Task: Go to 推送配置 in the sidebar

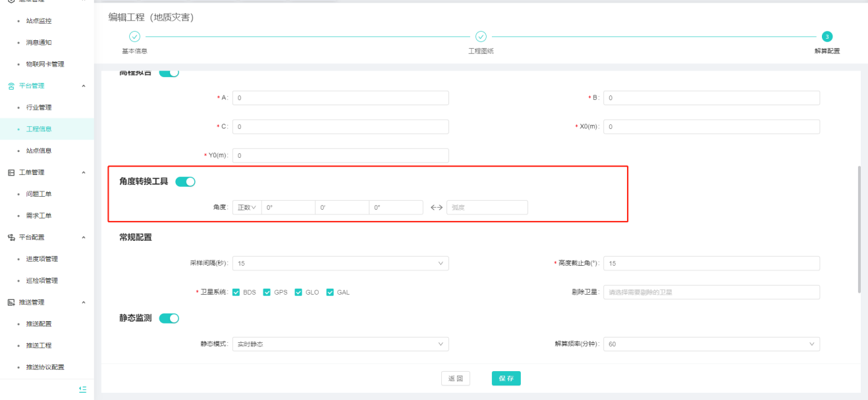Action: tap(39, 324)
